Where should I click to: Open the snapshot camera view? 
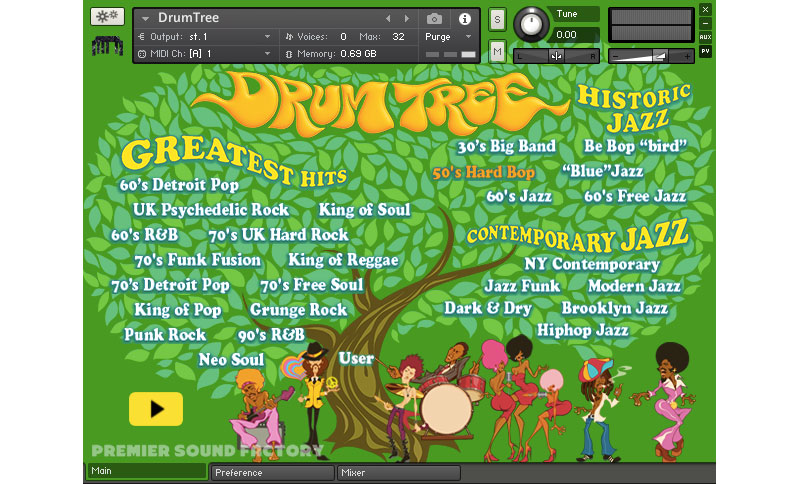coord(434,19)
